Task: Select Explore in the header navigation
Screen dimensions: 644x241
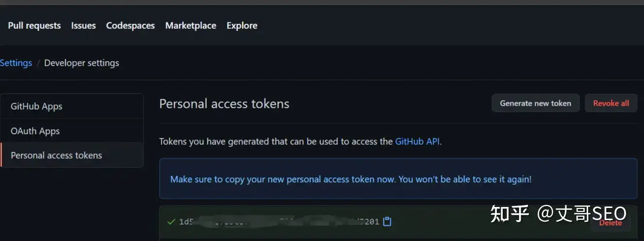Action: [242, 26]
